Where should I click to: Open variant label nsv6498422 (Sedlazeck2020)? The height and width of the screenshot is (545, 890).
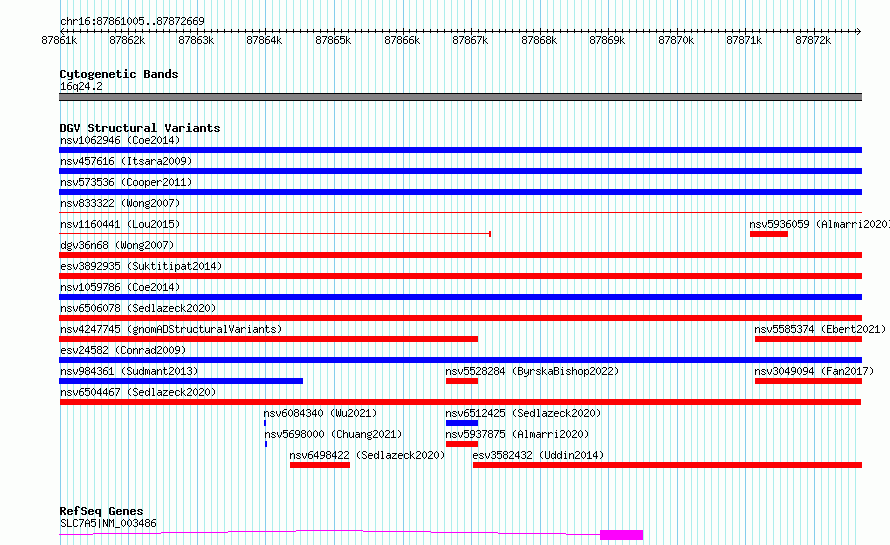click(367, 455)
